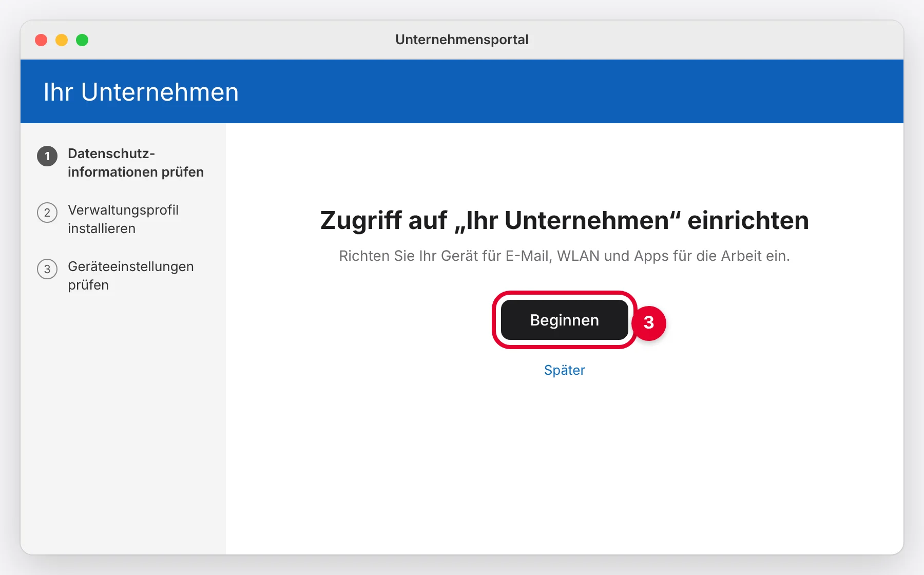Close the Unternehmensportal window

(x=41, y=40)
